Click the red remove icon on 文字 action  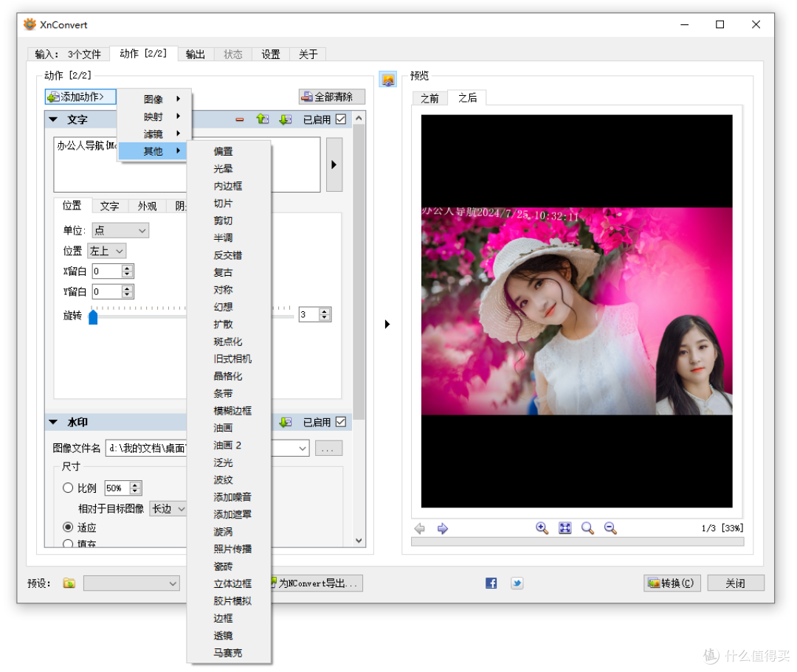(239, 120)
